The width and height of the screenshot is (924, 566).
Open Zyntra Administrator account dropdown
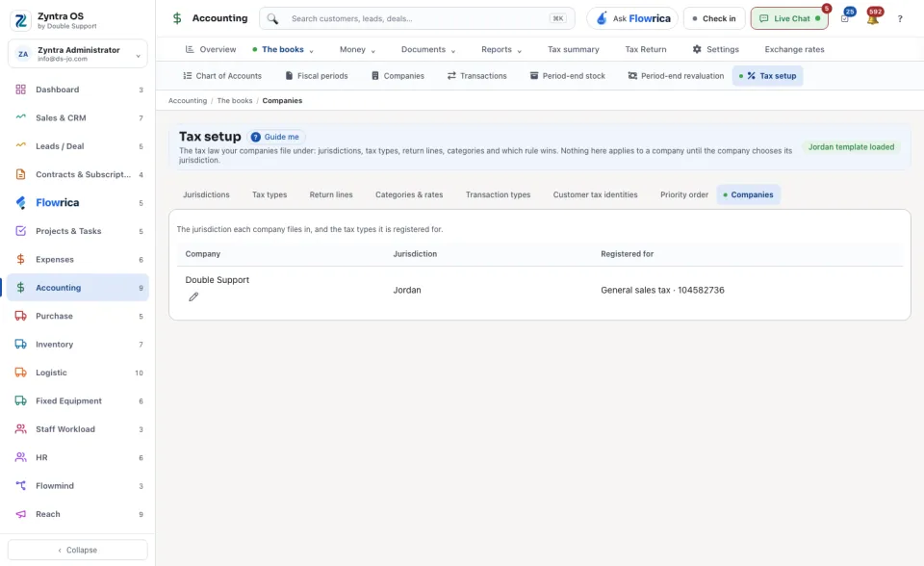(78, 54)
